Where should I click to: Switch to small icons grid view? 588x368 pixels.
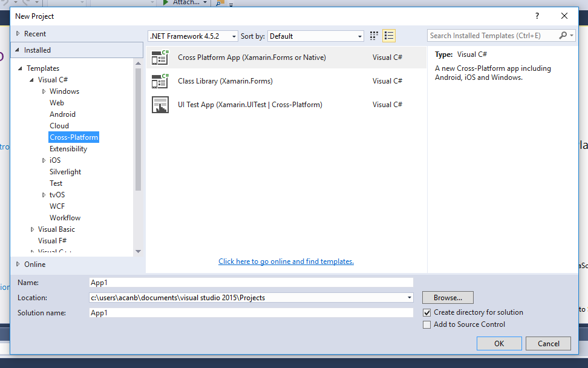coord(374,36)
